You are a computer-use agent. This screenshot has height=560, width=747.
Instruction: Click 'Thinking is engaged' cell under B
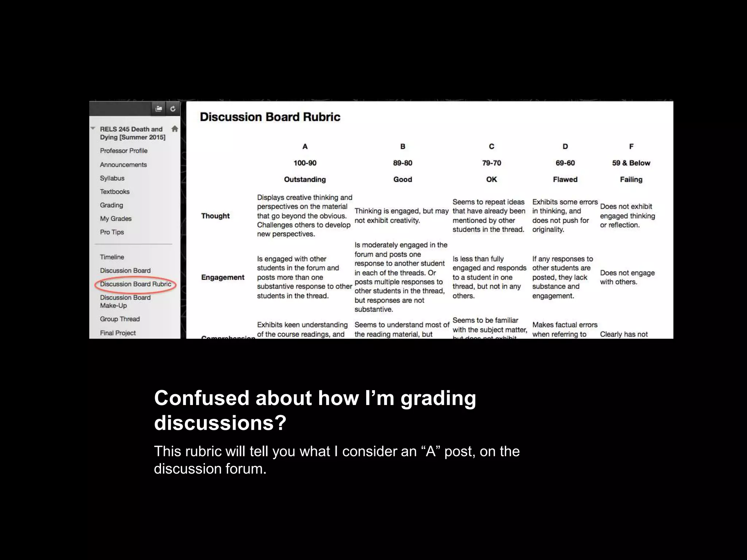click(402, 216)
